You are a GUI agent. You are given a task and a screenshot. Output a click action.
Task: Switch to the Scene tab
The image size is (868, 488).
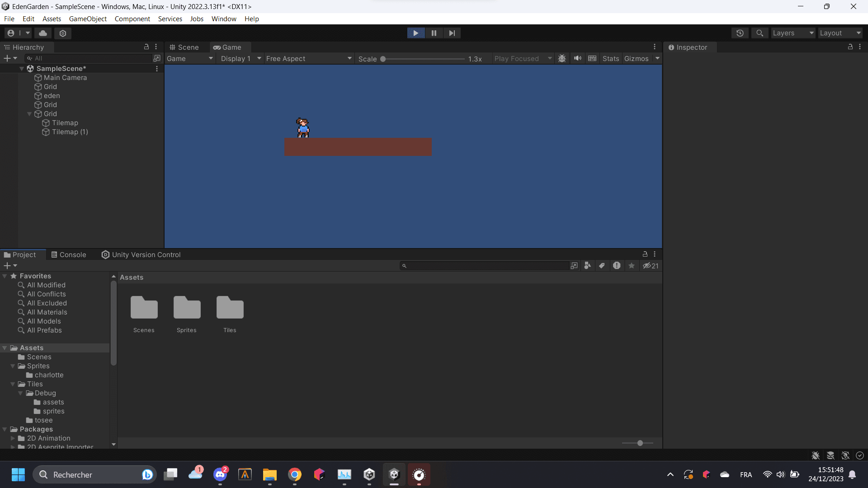click(x=184, y=47)
